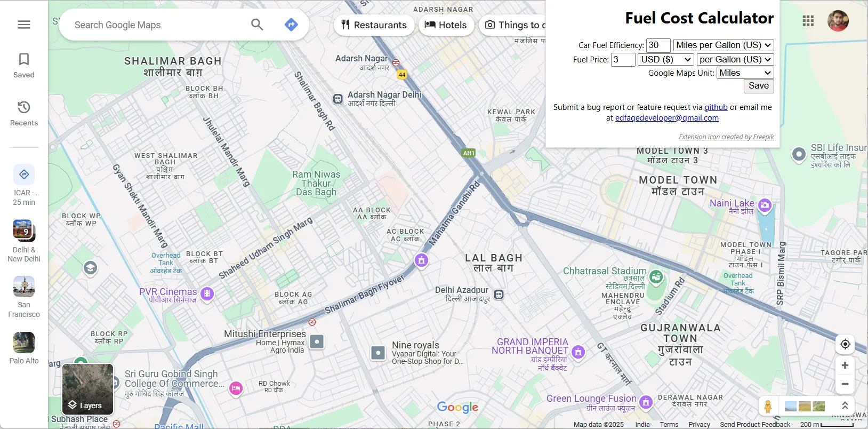The width and height of the screenshot is (868, 429).
Task: Click the Shalimar Bagh Flyover metro marker
Action: pyautogui.click(x=312, y=322)
